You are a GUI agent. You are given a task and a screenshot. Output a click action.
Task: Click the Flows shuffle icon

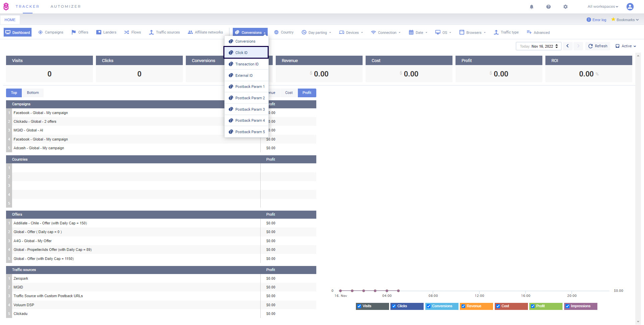pyautogui.click(x=127, y=33)
